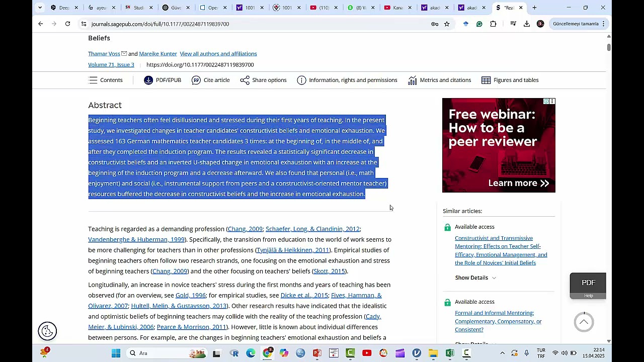Bookmark this page with the star icon

tap(447, 24)
